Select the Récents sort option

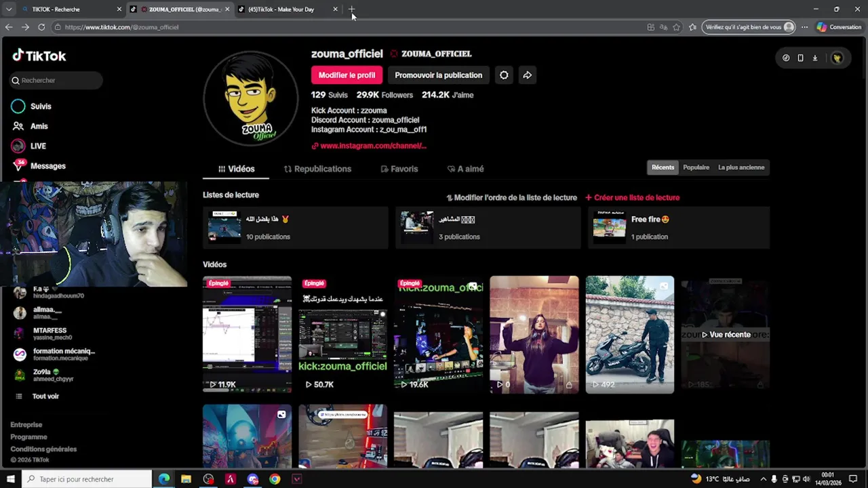pyautogui.click(x=663, y=167)
